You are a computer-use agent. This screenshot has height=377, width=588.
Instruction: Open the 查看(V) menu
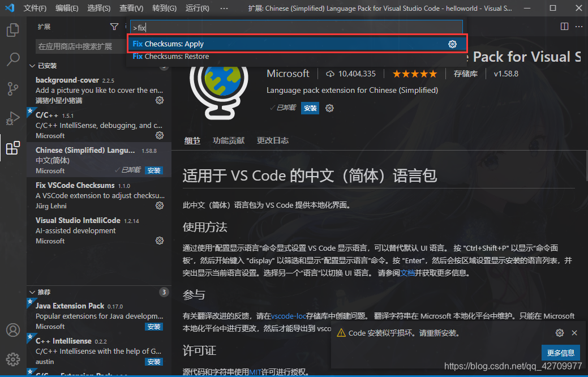131,8
